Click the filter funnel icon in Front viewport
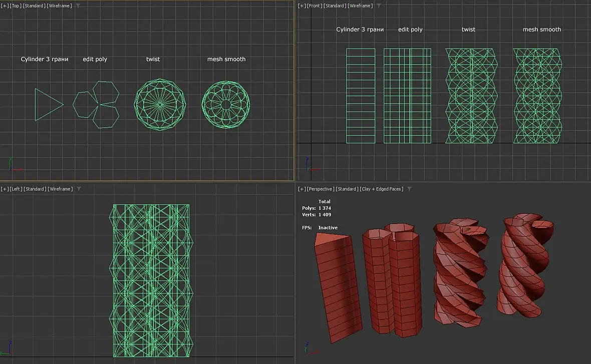The image size is (591, 364). tap(379, 6)
